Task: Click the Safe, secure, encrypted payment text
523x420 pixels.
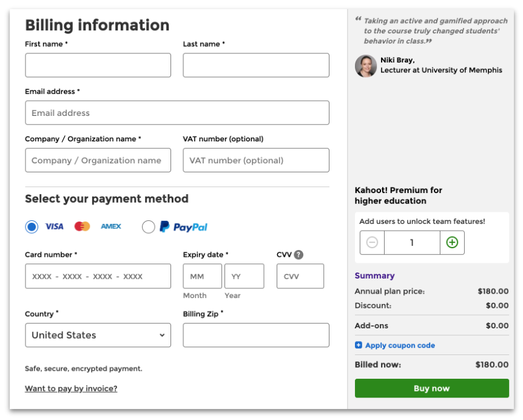Action: pos(83,368)
